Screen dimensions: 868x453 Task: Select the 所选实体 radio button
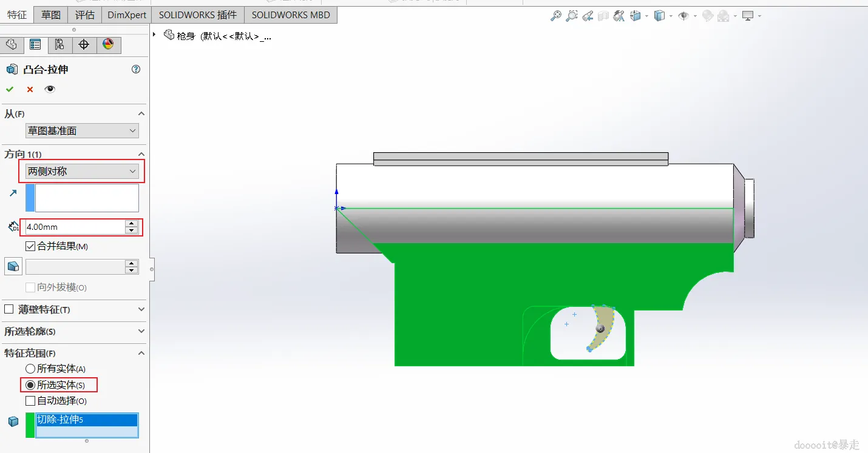pos(30,385)
